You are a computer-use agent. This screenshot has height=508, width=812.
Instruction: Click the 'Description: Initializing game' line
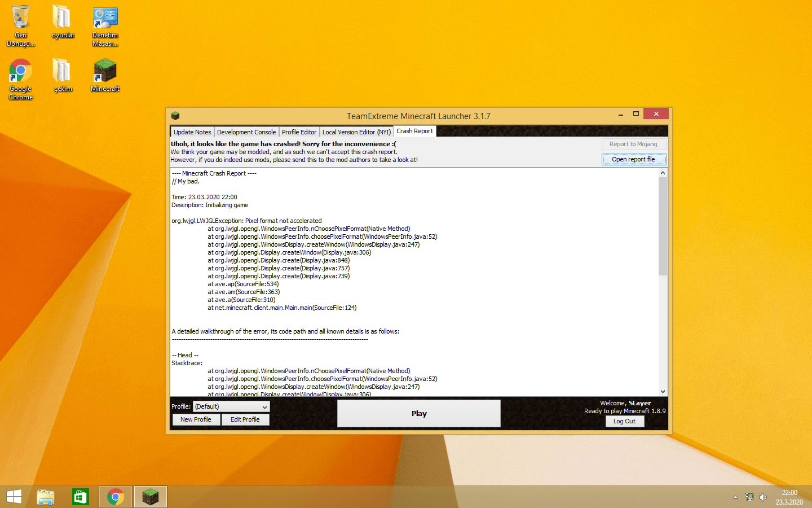coord(210,205)
